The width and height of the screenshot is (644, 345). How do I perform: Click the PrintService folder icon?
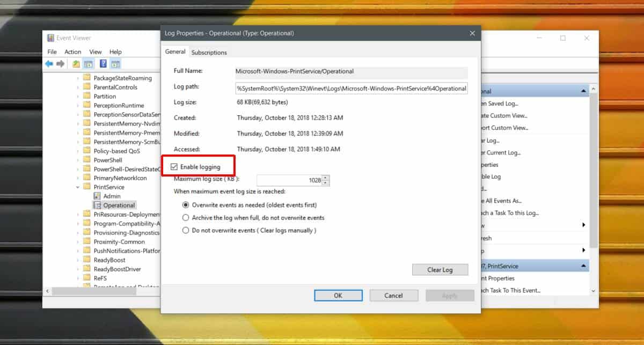tap(87, 187)
